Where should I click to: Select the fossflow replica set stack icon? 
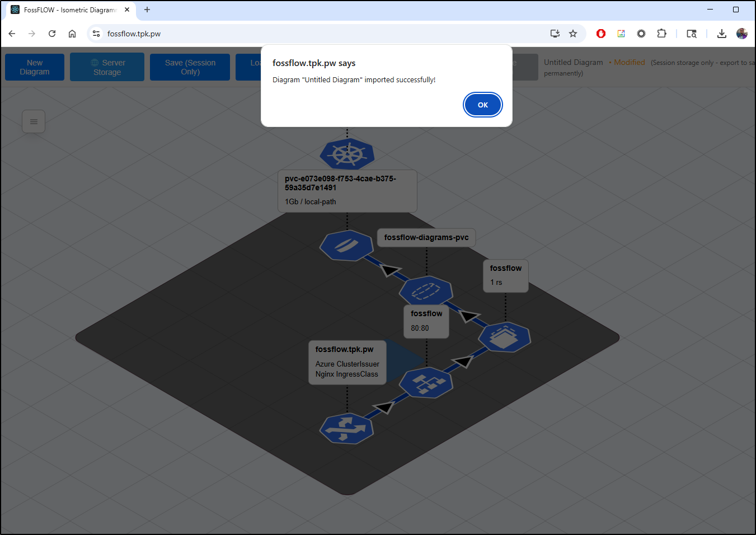tap(504, 337)
